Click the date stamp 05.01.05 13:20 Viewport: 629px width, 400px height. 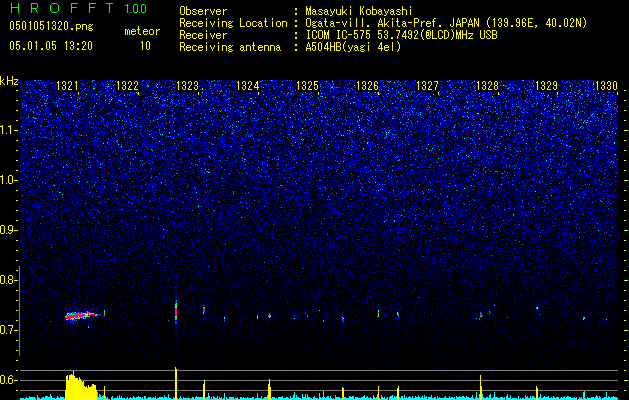(51, 46)
